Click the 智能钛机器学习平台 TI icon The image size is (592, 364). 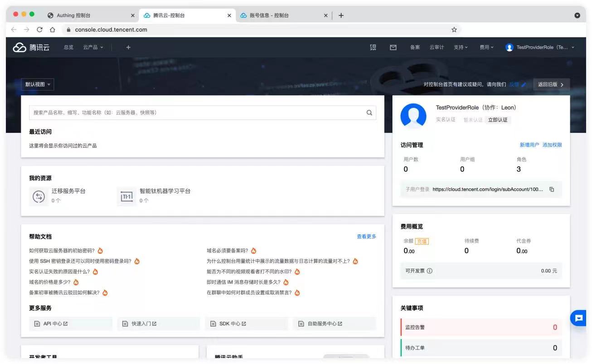(x=126, y=197)
